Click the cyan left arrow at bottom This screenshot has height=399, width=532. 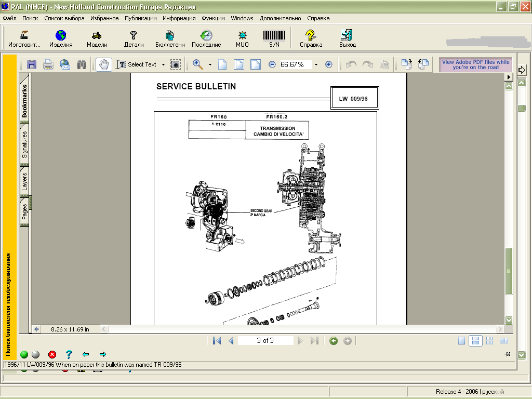click(86, 354)
